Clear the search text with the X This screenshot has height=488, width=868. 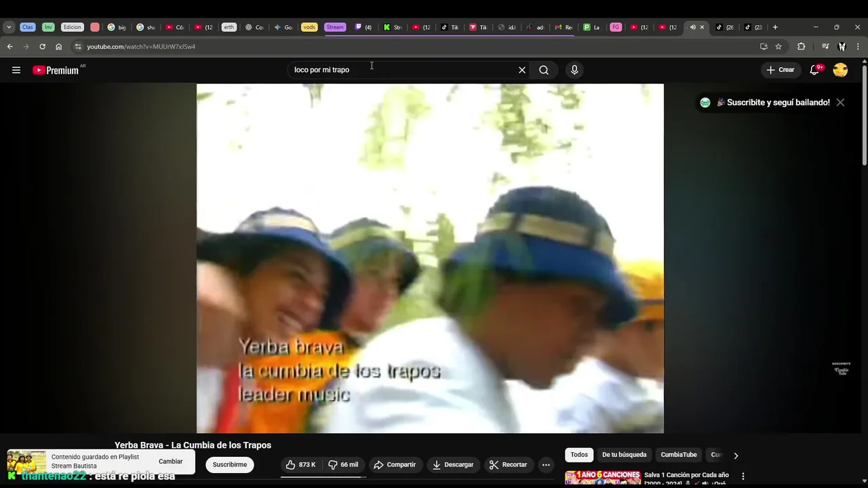[522, 70]
